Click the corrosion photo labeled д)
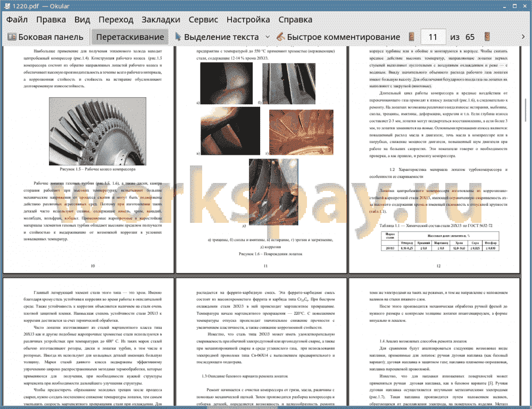532x409 pixels. pos(273,192)
